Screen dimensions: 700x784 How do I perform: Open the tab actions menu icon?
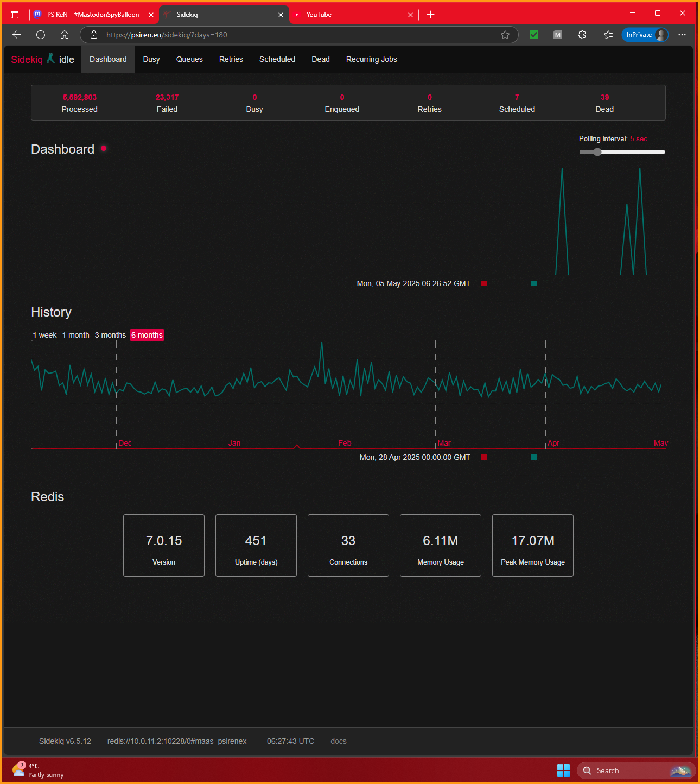pyautogui.click(x=15, y=15)
